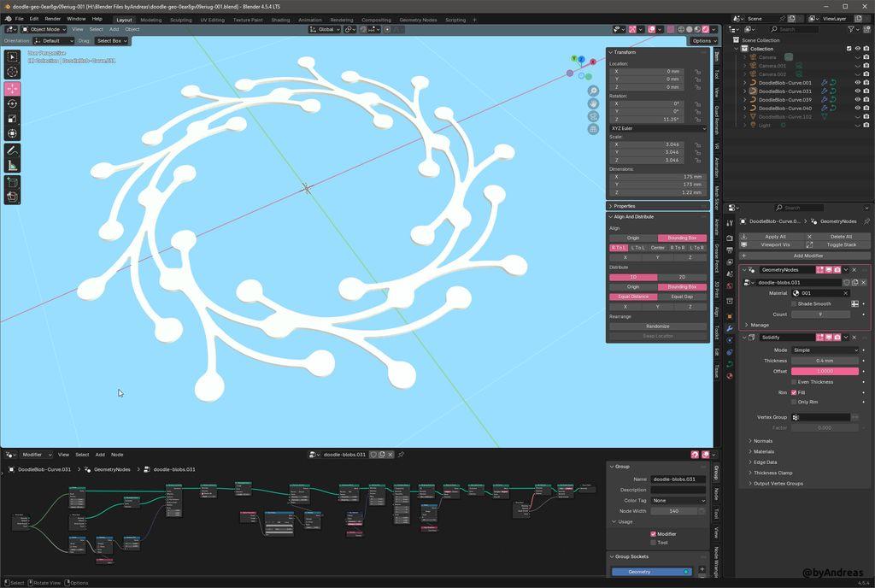
Task: Toggle camera view with the camera icon
Action: pos(593,116)
